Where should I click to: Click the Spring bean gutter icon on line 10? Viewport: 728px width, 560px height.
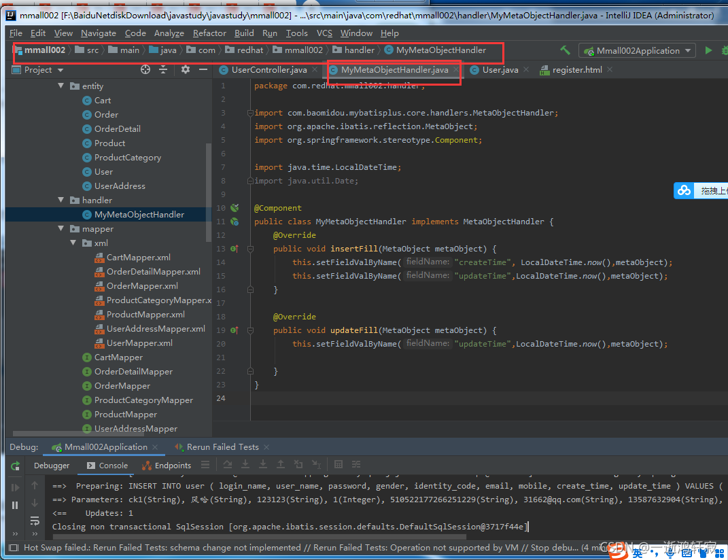(235, 207)
